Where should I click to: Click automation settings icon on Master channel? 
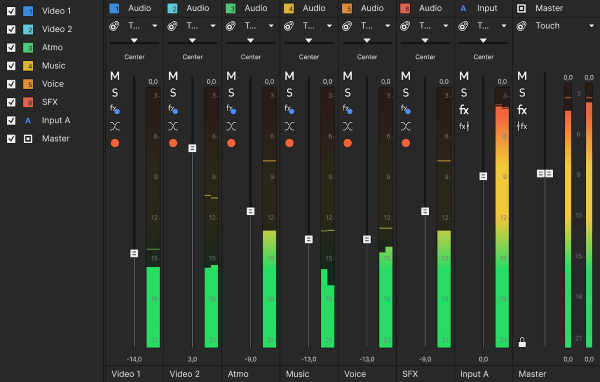[521, 26]
